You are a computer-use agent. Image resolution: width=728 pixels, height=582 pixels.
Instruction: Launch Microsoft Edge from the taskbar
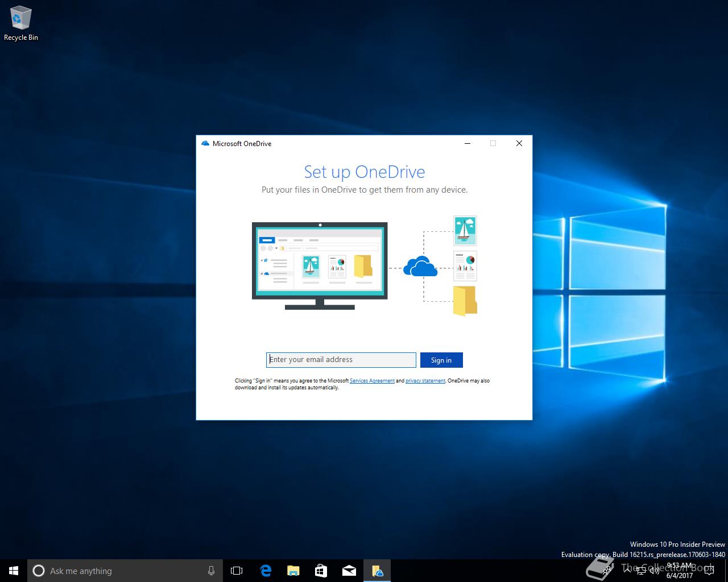pyautogui.click(x=266, y=571)
